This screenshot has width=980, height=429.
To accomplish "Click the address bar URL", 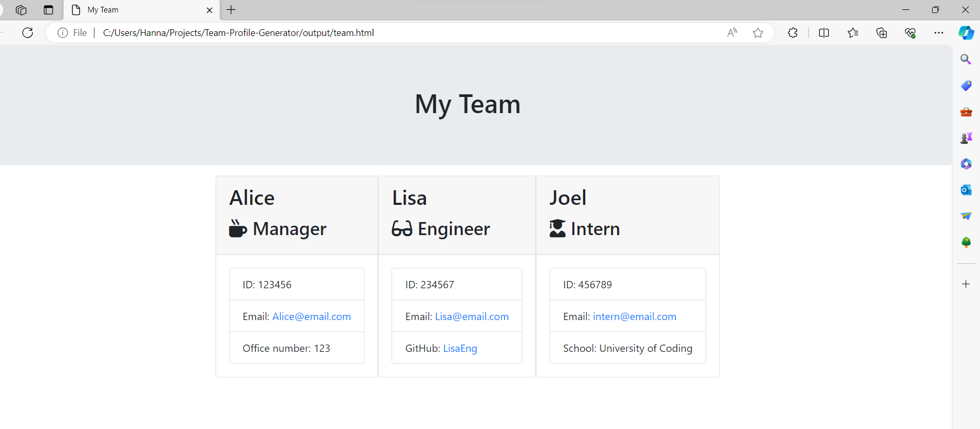I will [238, 33].
